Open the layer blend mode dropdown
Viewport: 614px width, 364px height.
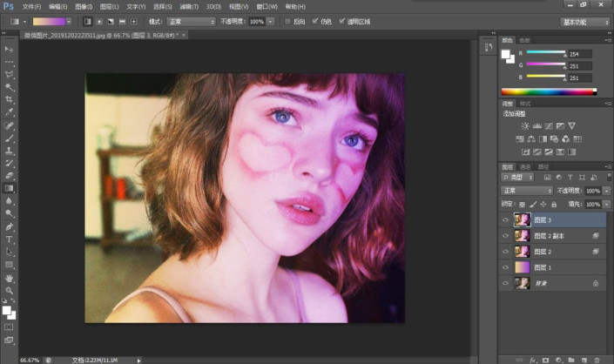click(527, 191)
